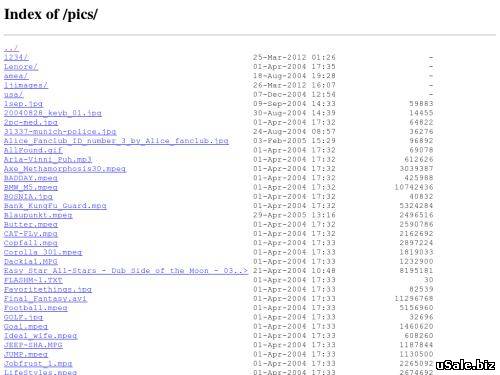This screenshot has height=375, width=500.
Task: Download the BADDAY.mpeg file
Action: pyautogui.click(x=31, y=178)
